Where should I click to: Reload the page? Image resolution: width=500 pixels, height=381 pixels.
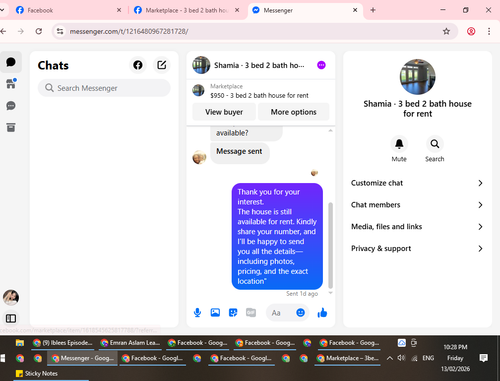point(39,31)
